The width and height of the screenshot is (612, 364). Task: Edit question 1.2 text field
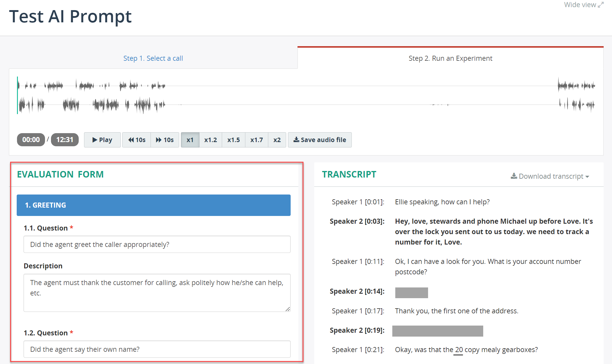tap(157, 349)
